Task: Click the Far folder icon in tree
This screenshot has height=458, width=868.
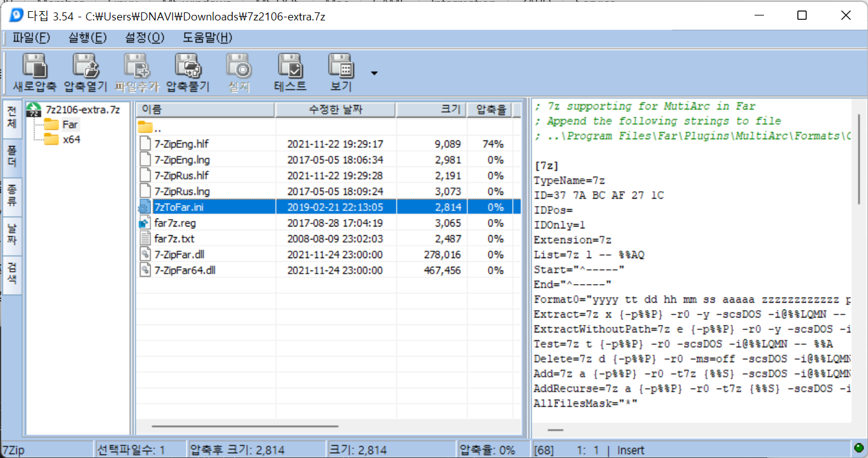Action: pyautogui.click(x=51, y=124)
